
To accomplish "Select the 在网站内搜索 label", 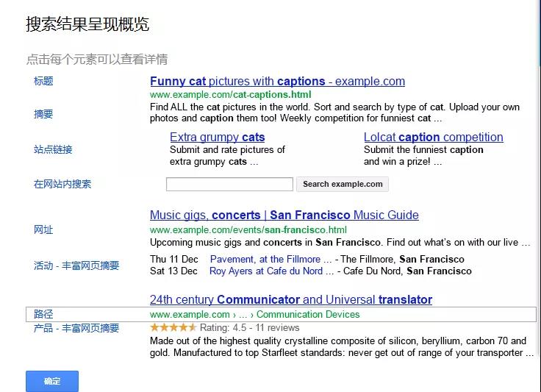I will [x=62, y=184].
